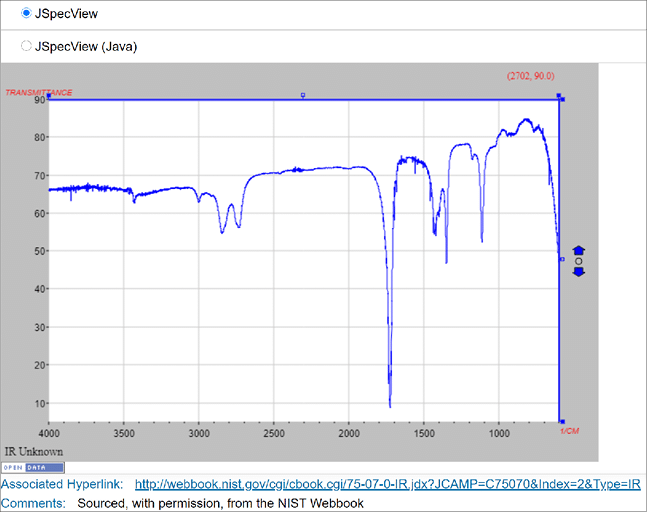Screen dimensions: 647x512
Task: Open the NIST webbook hyperlink
Action: (x=387, y=485)
